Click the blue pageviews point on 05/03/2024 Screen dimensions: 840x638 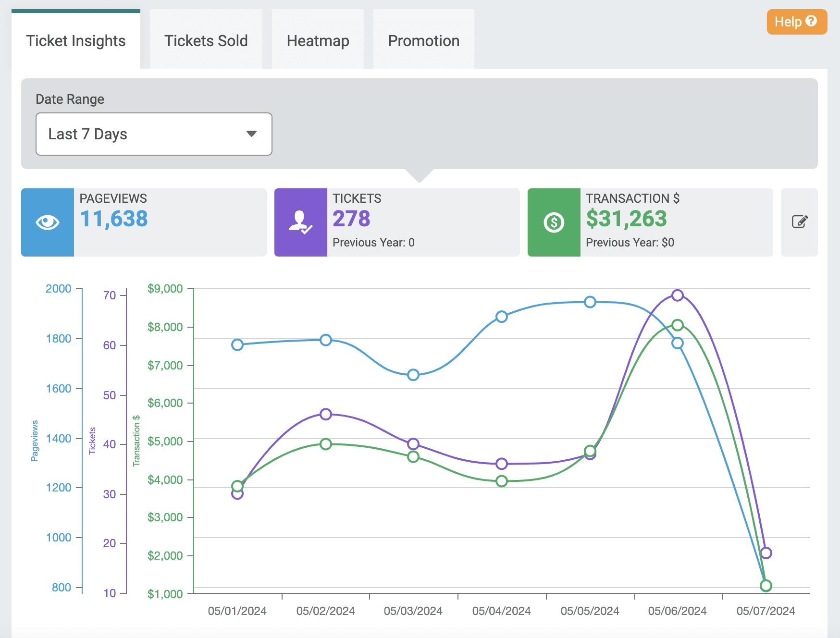point(413,375)
